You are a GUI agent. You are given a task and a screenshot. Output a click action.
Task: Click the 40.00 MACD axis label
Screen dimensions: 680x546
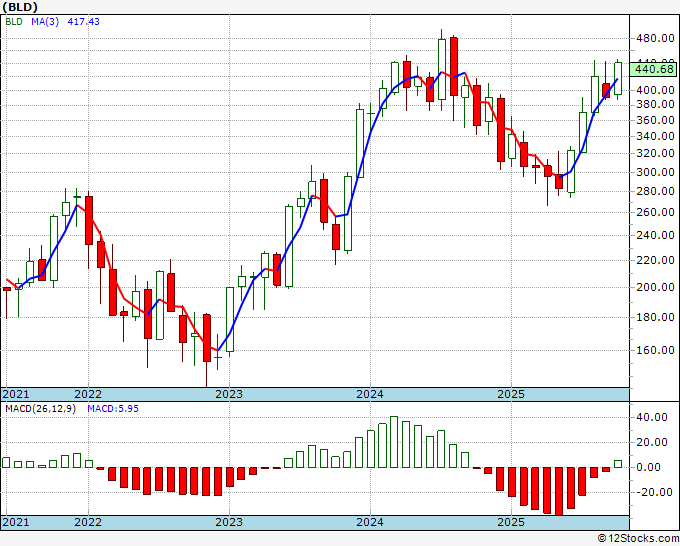click(x=651, y=417)
